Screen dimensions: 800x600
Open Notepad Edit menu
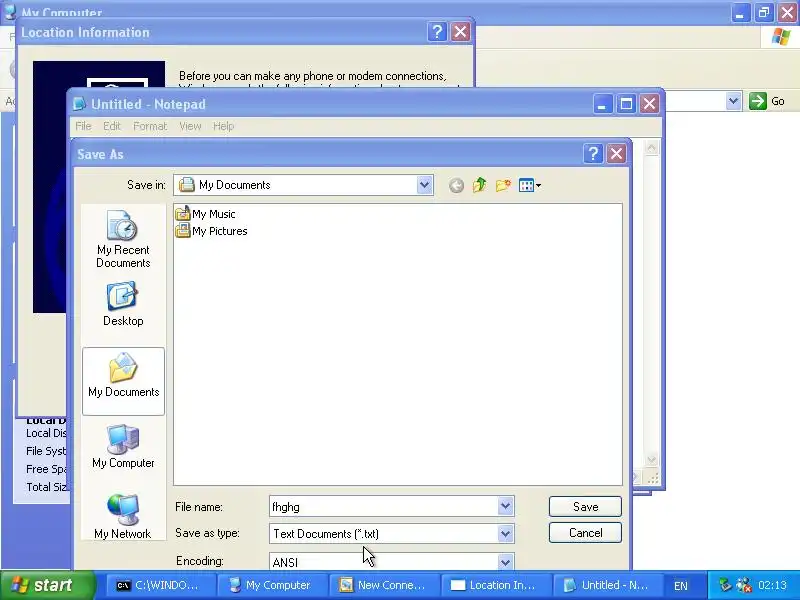(112, 126)
